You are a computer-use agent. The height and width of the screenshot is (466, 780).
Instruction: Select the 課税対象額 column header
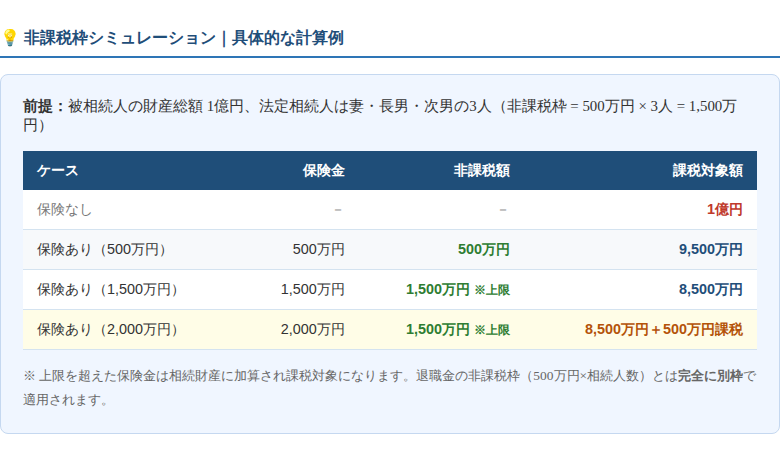point(707,171)
